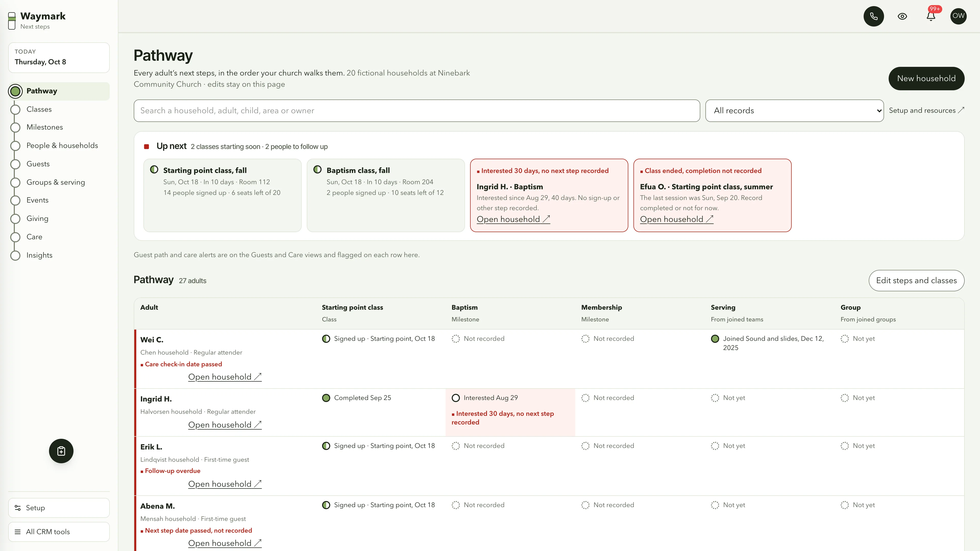Click the household search input field
This screenshot has width=980, height=551.
pyautogui.click(x=416, y=111)
